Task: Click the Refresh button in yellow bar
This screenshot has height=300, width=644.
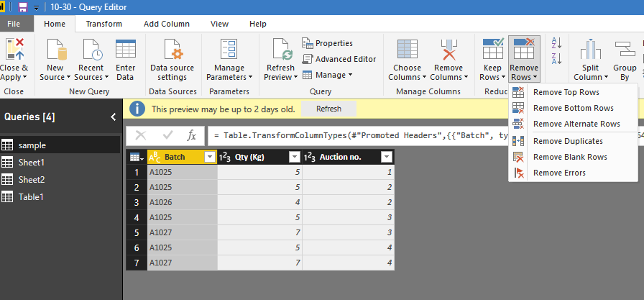Action: point(328,109)
